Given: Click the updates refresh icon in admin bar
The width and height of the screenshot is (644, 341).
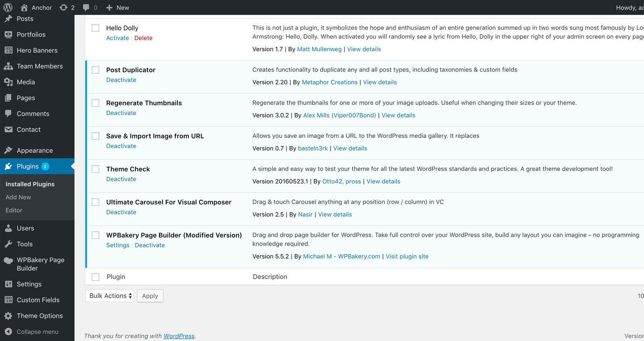Looking at the screenshot, I should point(64,7).
